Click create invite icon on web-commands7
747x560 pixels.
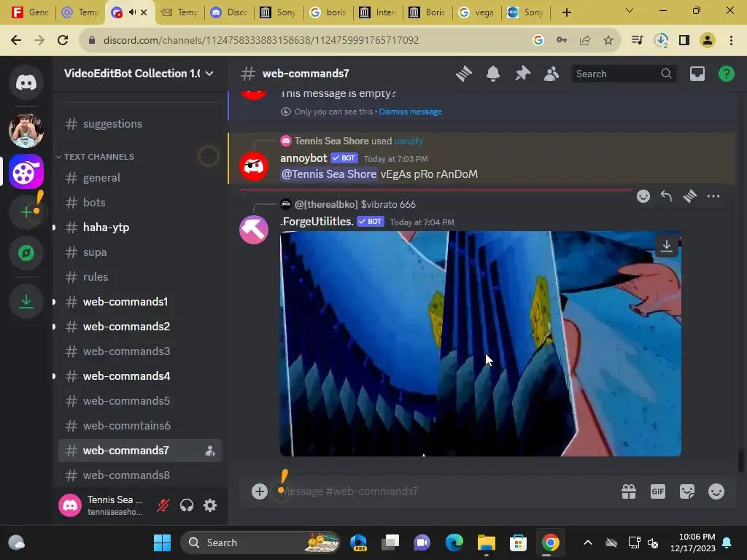[210, 451]
